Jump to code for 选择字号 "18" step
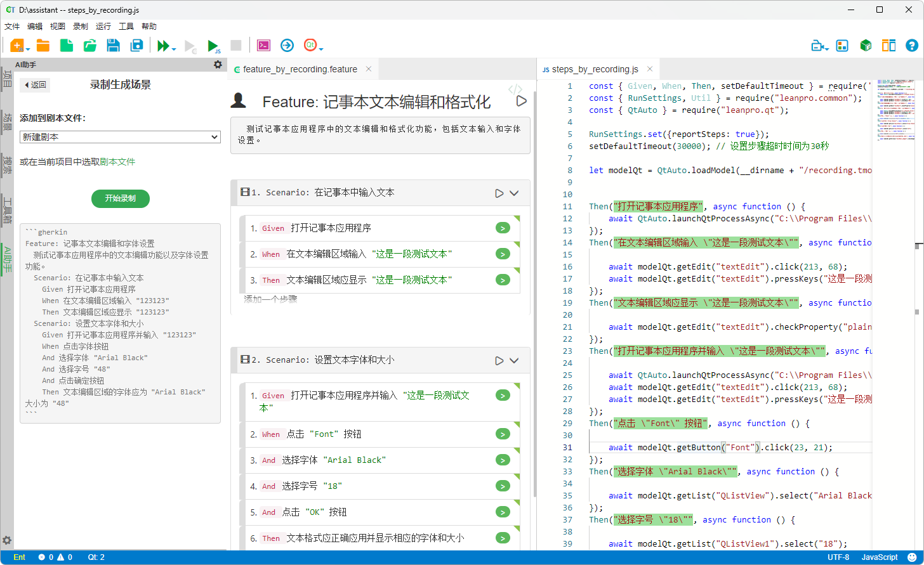This screenshot has height=565, width=924. click(x=503, y=486)
